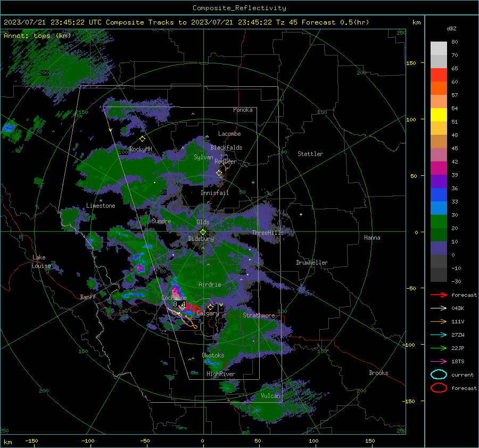Screen dimensions: 479x448
Task: Click the Cochrane town label
Action: coord(174,298)
